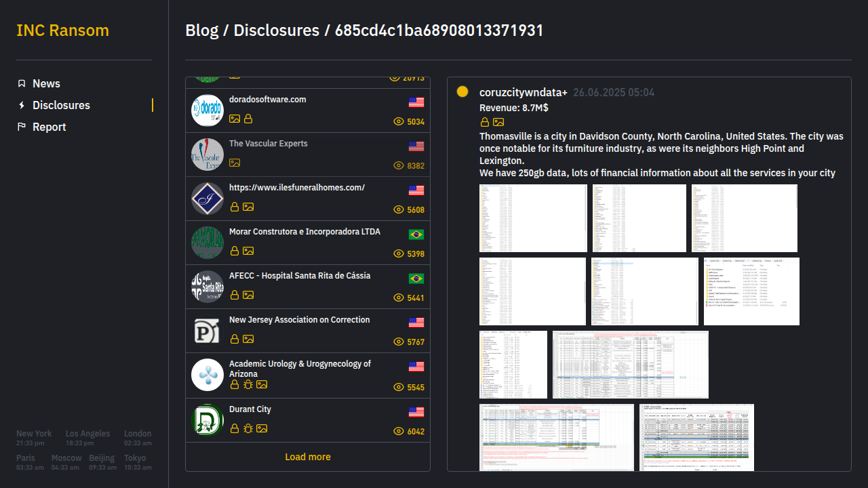The image size is (868, 488).
Task: Click the flag icon beside Report
Action: tap(22, 127)
